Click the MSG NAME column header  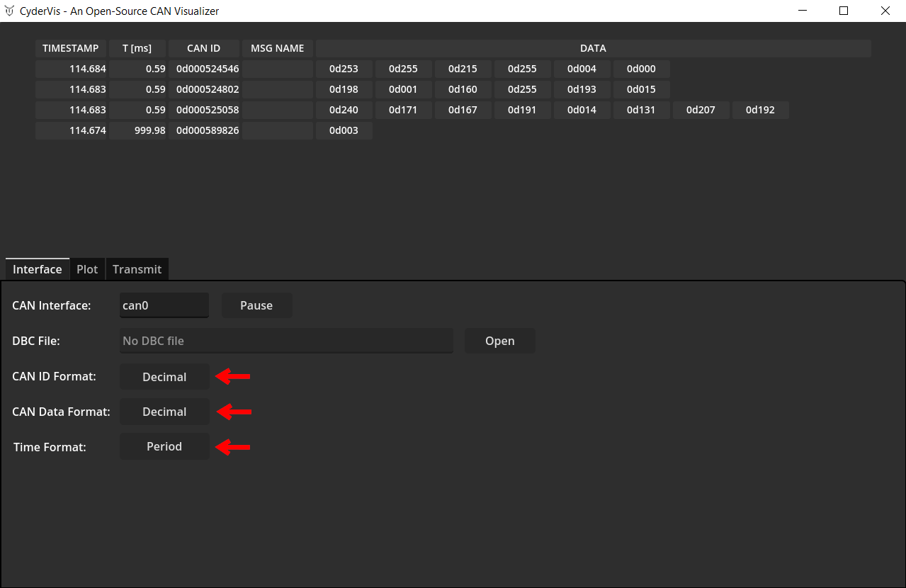click(x=277, y=48)
